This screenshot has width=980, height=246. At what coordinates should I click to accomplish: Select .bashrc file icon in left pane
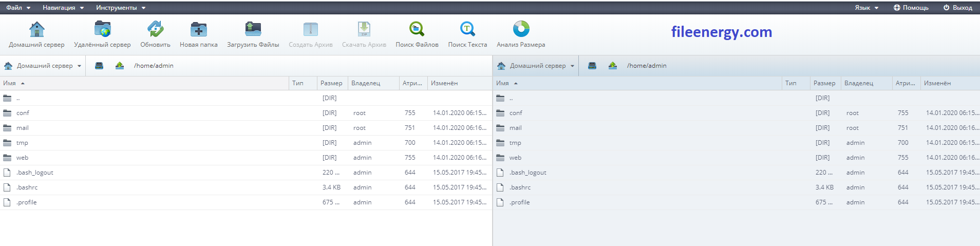click(7, 187)
